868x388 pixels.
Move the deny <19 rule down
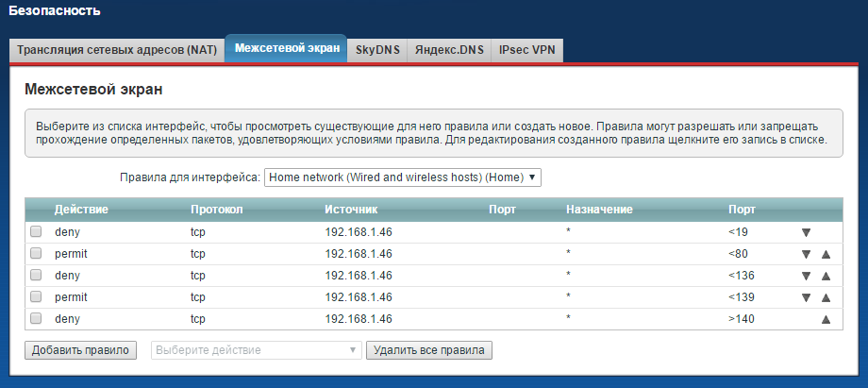click(806, 232)
